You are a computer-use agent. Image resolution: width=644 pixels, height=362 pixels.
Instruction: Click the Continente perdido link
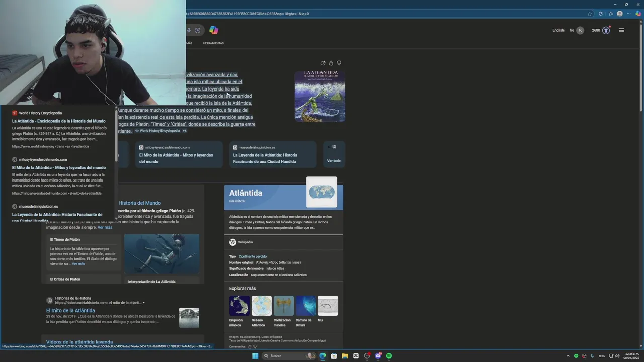pyautogui.click(x=253, y=256)
